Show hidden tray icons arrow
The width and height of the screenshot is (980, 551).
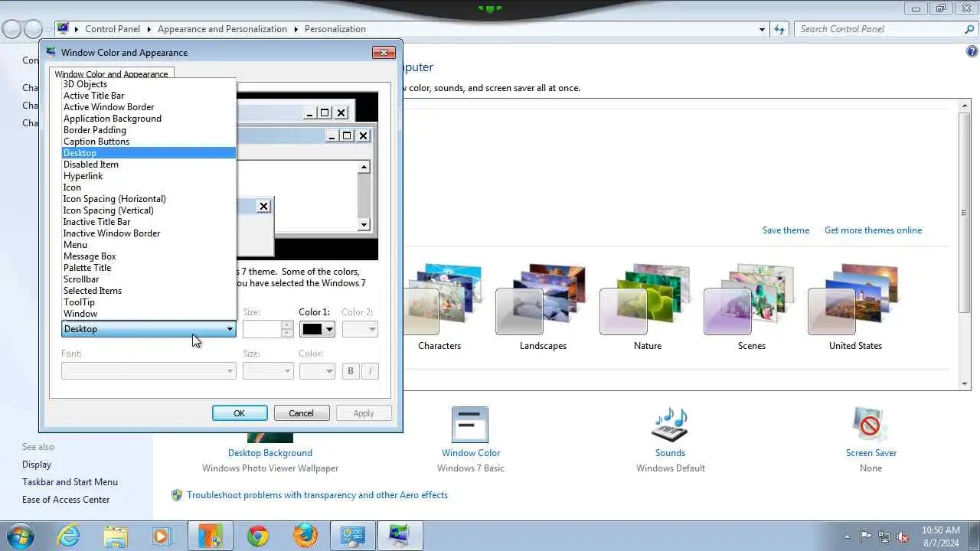(846, 536)
